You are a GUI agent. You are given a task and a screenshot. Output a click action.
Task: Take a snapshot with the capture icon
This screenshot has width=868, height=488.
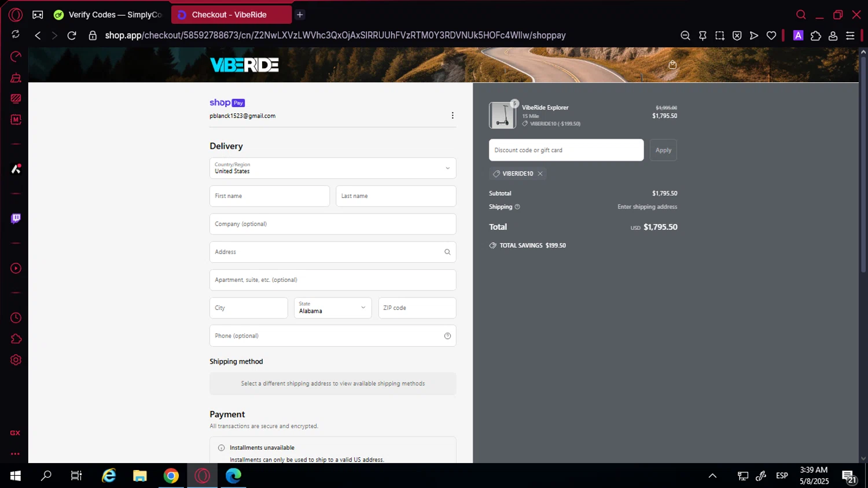(x=720, y=36)
